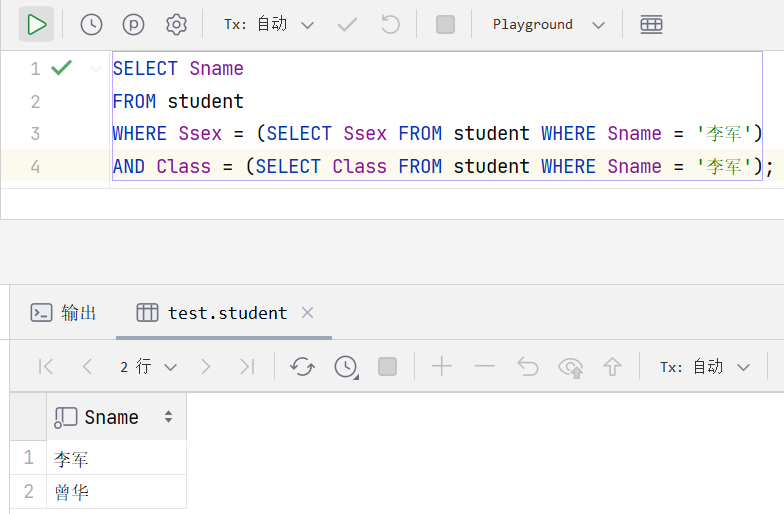This screenshot has height=514, width=784.
Task: Rollback transaction icon in editor toolbar
Action: 390,24
